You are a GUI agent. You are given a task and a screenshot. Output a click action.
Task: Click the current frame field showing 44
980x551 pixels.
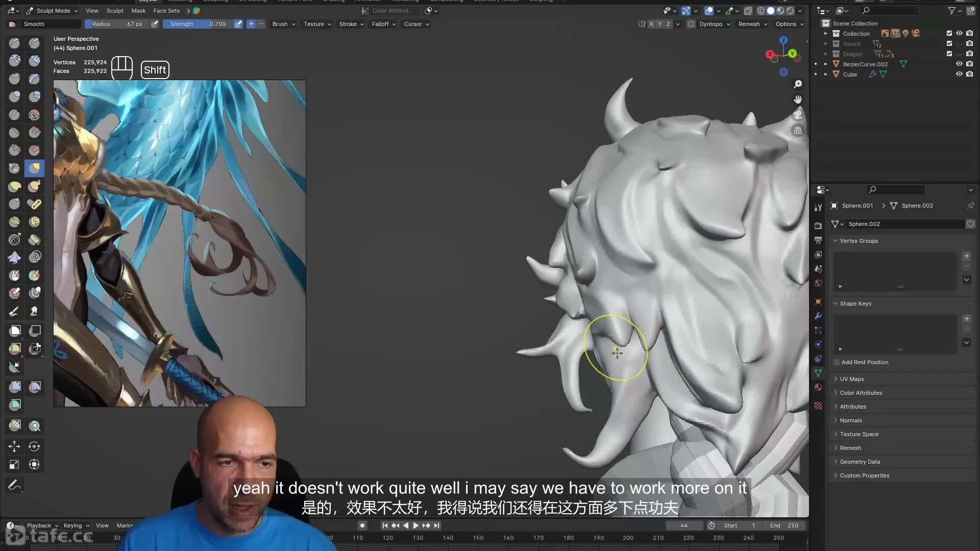(x=684, y=525)
